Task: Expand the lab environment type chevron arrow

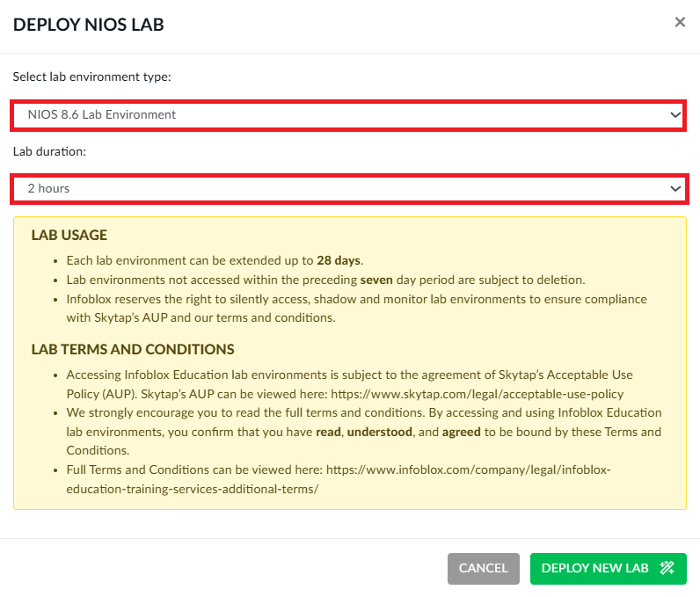Action: click(x=675, y=115)
